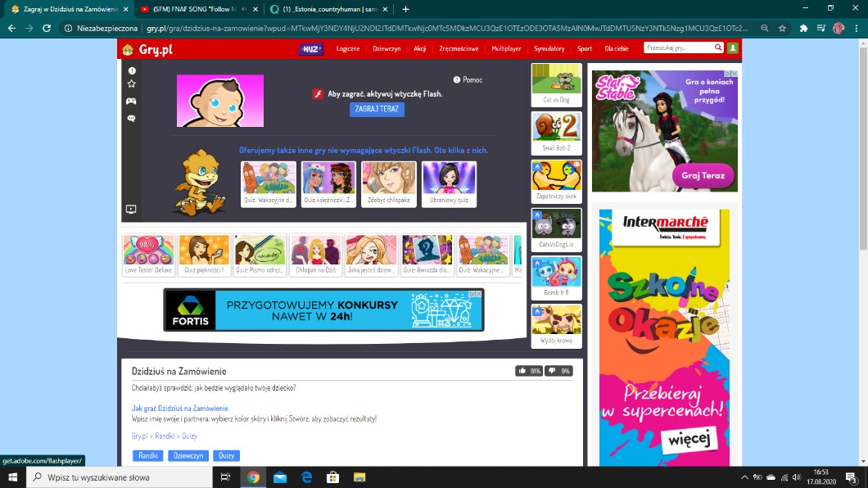Bookmark page with Chrome star icon
The height and width of the screenshot is (488, 868).
tap(782, 28)
